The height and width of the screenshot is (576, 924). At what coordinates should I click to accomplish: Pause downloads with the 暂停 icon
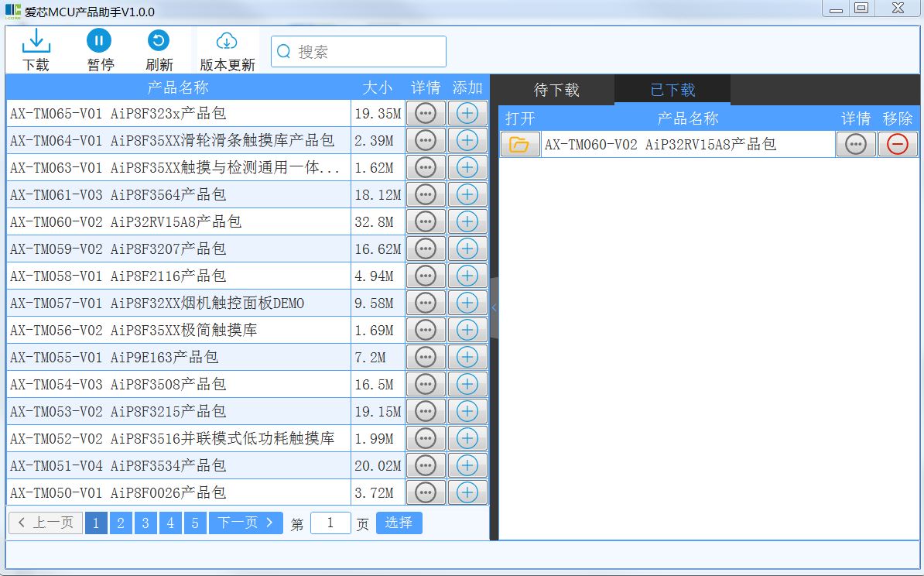(x=99, y=50)
